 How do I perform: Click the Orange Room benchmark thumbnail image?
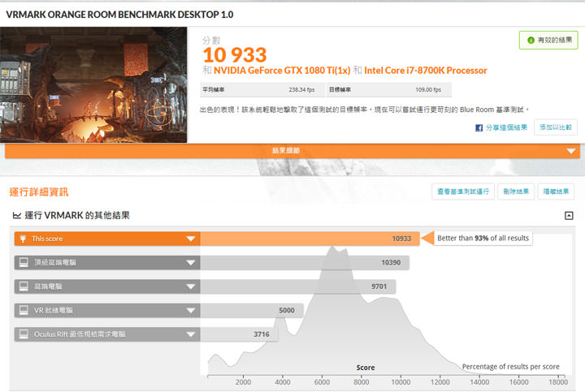[93, 84]
